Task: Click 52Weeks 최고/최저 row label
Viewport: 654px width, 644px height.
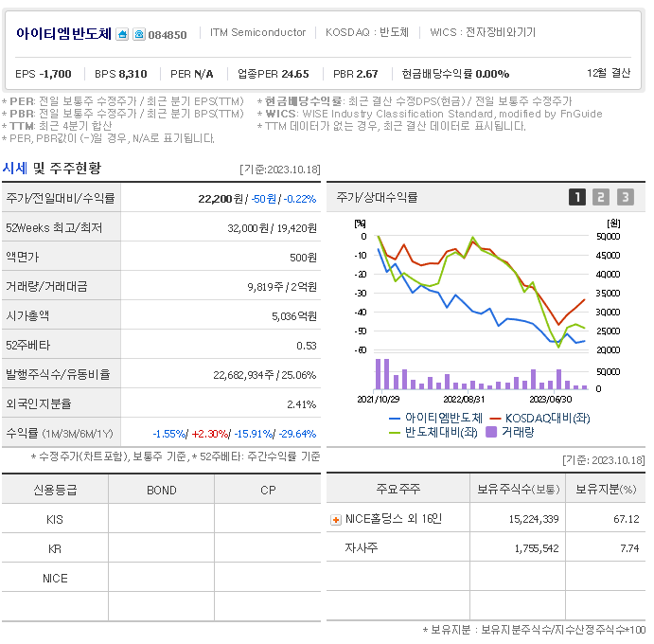Action: coord(54,228)
